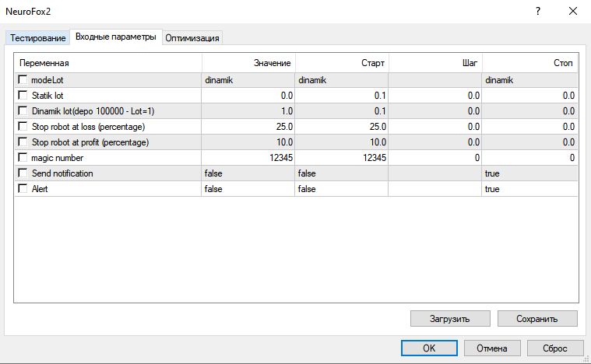Select Stop robot at profit Старт 10.0
This screenshot has width=591, height=364.
pyautogui.click(x=342, y=142)
